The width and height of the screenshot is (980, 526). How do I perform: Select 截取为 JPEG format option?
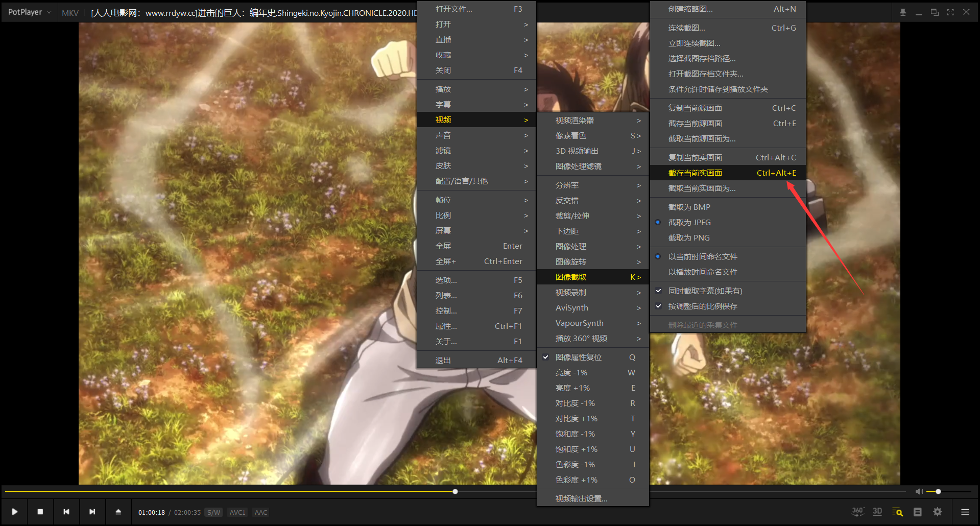click(728, 222)
